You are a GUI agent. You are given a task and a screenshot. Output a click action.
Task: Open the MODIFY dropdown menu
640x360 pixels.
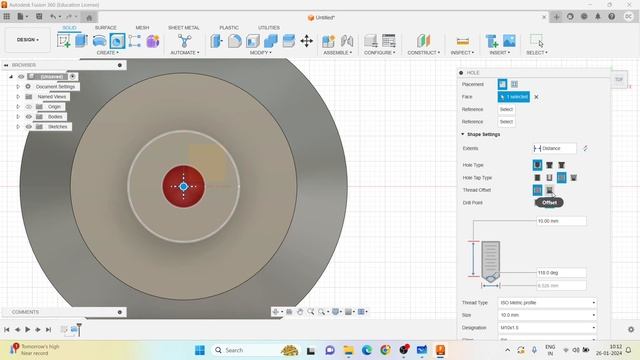click(260, 53)
